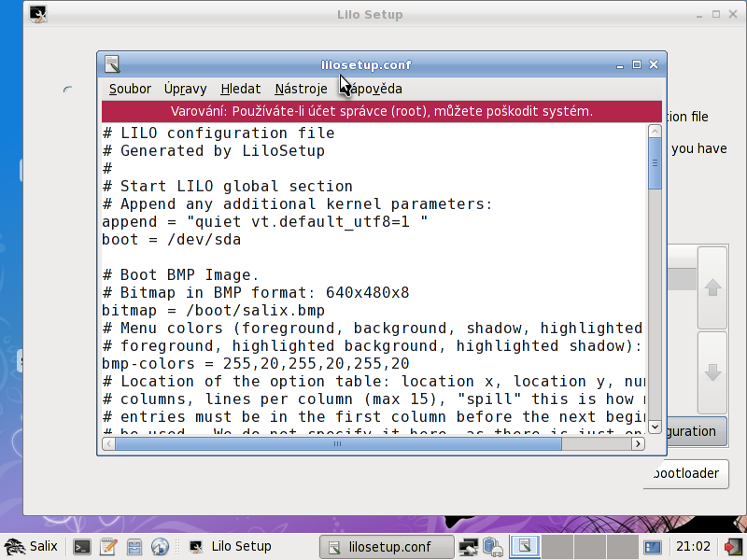
Task: Switch to the first workspace in pager
Action: point(525,547)
